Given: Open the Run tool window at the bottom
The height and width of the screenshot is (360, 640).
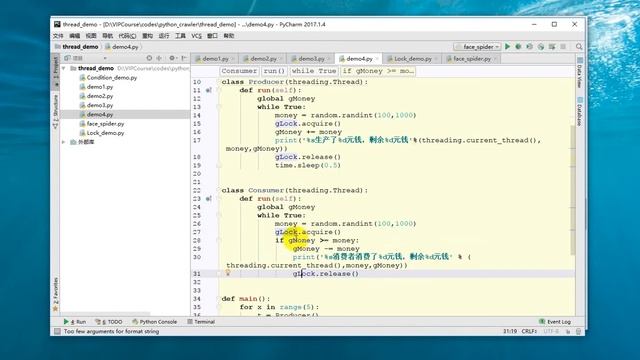Looking at the screenshot, I should [75, 322].
